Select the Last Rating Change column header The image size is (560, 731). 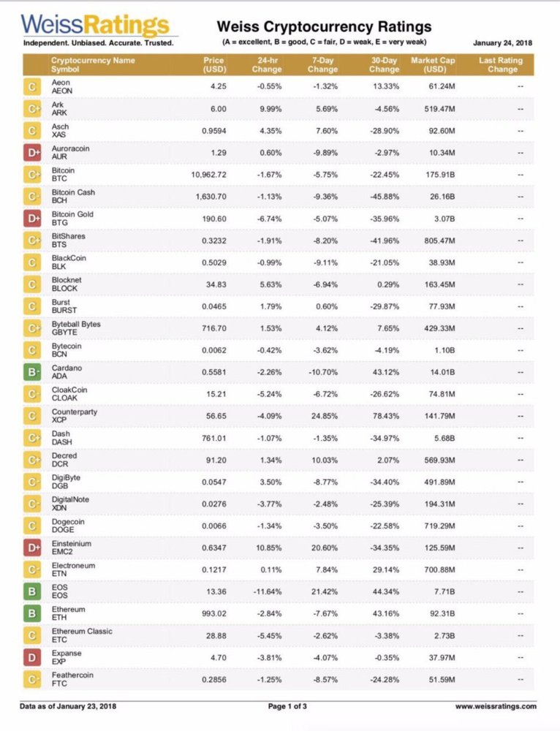coord(502,64)
